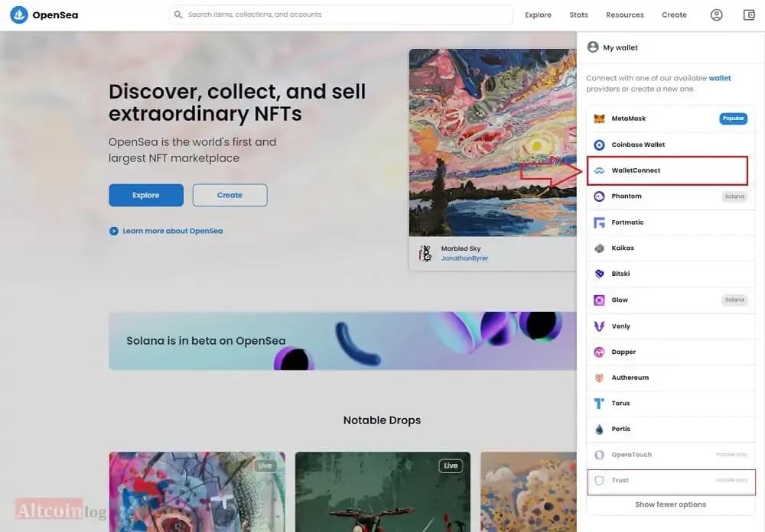Click the Trust shield icon
This screenshot has width=765, height=532.
pos(599,480)
